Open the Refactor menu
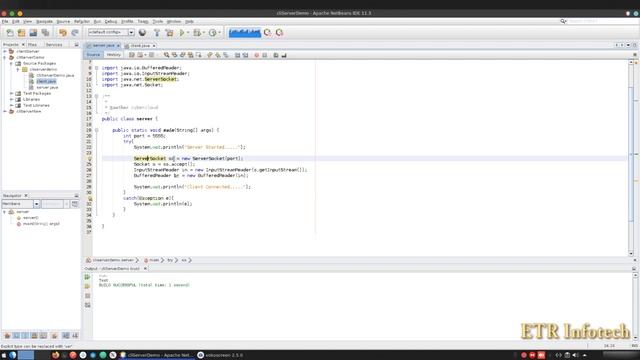The height and width of the screenshot is (360, 640). click(82, 21)
